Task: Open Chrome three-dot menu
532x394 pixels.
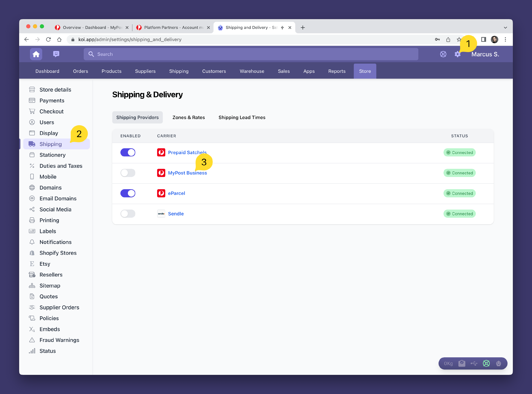Action: coord(505,40)
